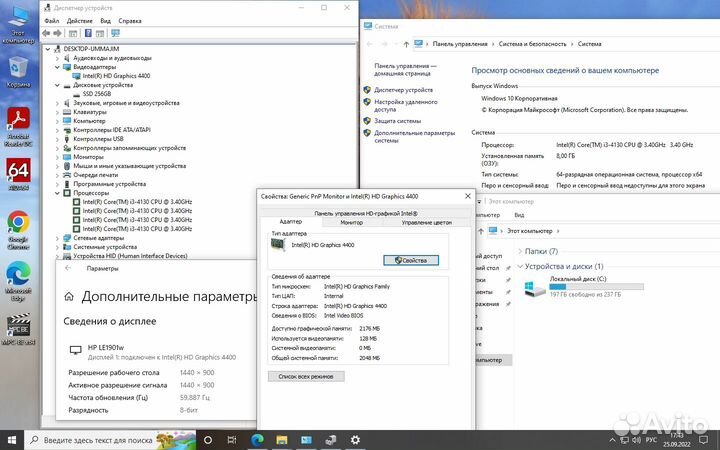Screen dimensions: 720x450
Task: Click Панель управления in System breadcrumb
Action: tap(460, 44)
